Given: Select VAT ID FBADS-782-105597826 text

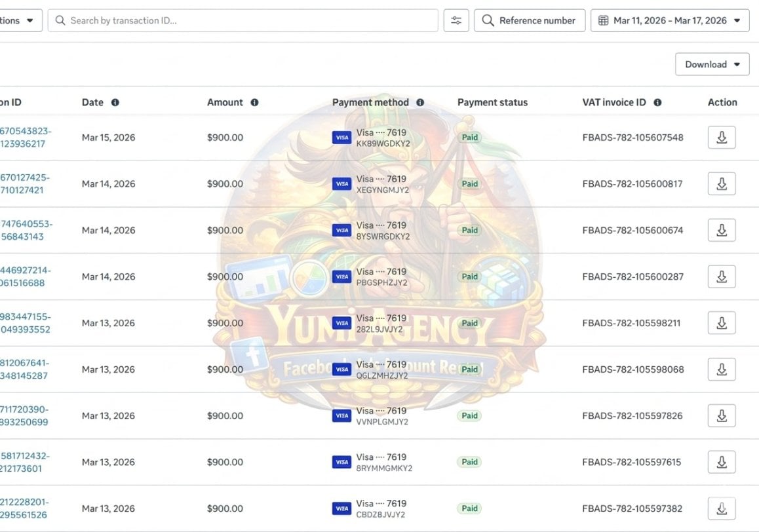Looking at the screenshot, I should (x=632, y=416).
